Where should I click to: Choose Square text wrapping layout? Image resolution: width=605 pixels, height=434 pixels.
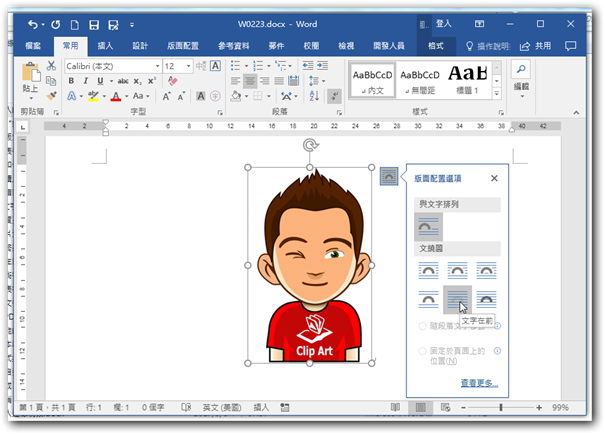[x=428, y=270]
